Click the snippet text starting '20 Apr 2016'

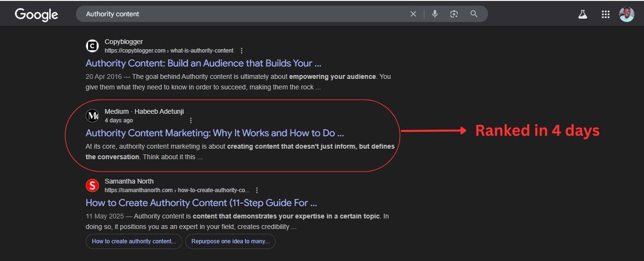[238, 82]
